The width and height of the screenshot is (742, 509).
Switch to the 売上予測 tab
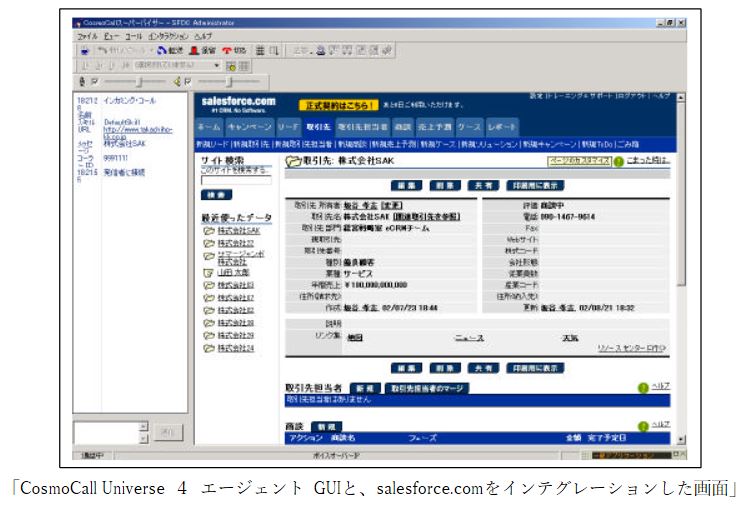(434, 127)
